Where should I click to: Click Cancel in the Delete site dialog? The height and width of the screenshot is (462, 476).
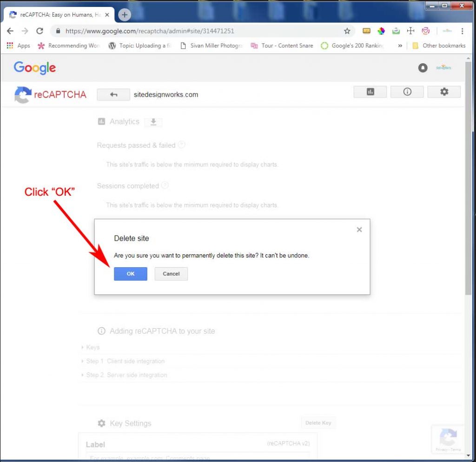click(x=171, y=274)
